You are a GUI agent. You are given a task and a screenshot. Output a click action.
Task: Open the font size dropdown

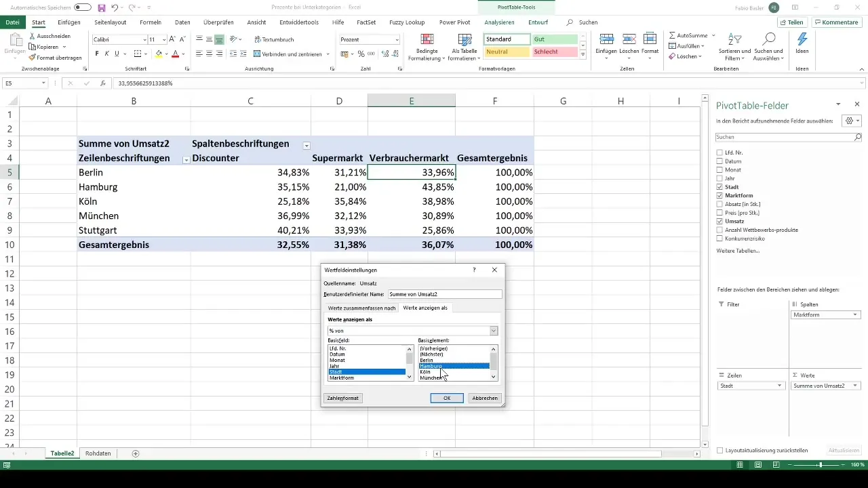click(163, 40)
